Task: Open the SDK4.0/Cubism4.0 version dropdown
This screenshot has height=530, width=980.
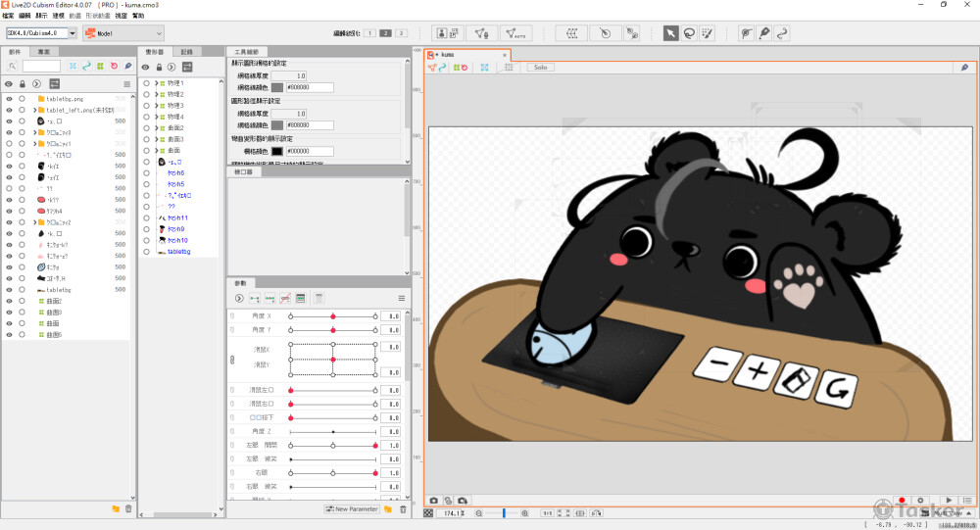Action: click(x=41, y=33)
